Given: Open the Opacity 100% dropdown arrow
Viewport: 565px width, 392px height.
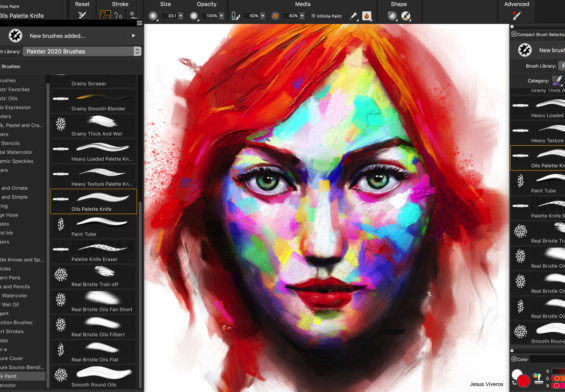Looking at the screenshot, I should click(221, 16).
